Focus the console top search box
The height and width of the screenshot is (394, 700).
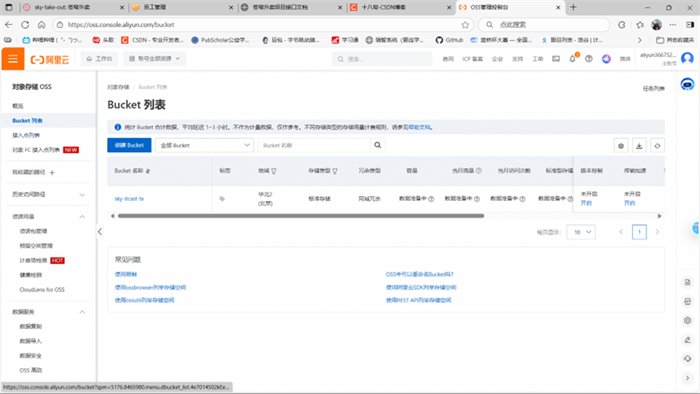(x=382, y=59)
